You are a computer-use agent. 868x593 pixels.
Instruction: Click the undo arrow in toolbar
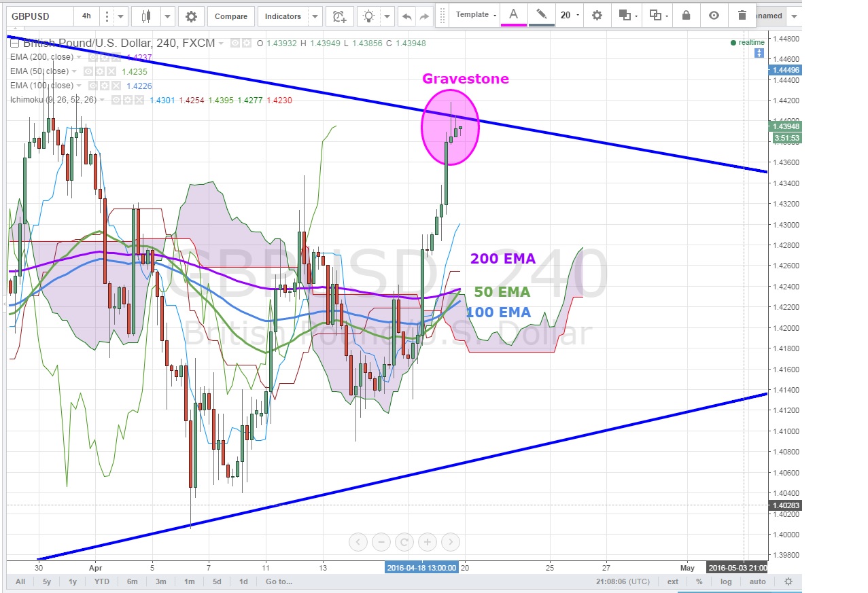407,16
